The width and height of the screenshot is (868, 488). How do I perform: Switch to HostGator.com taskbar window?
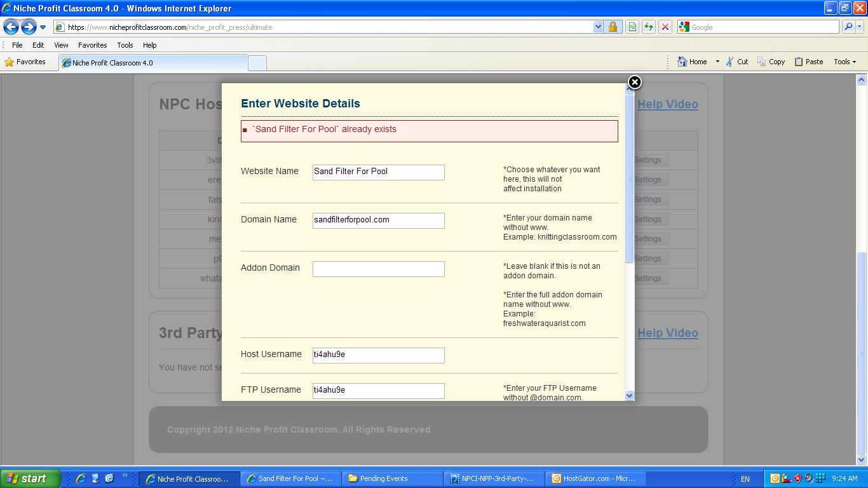595,478
